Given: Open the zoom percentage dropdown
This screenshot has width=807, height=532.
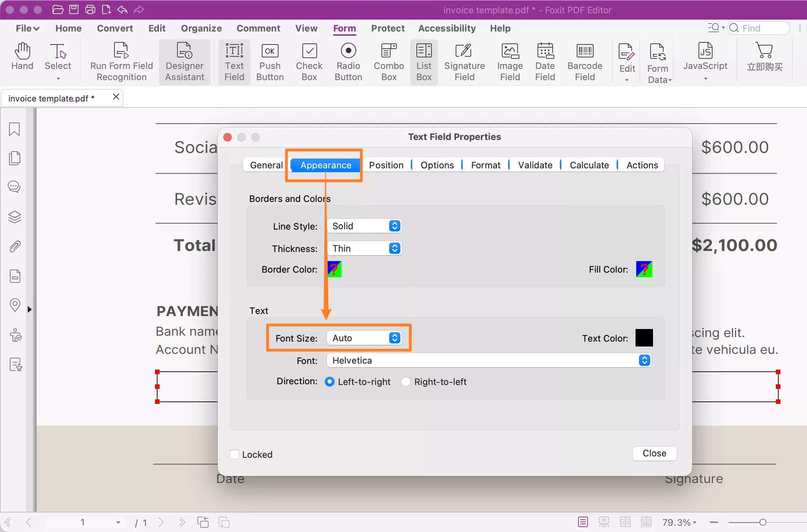Looking at the screenshot, I should pos(679,522).
